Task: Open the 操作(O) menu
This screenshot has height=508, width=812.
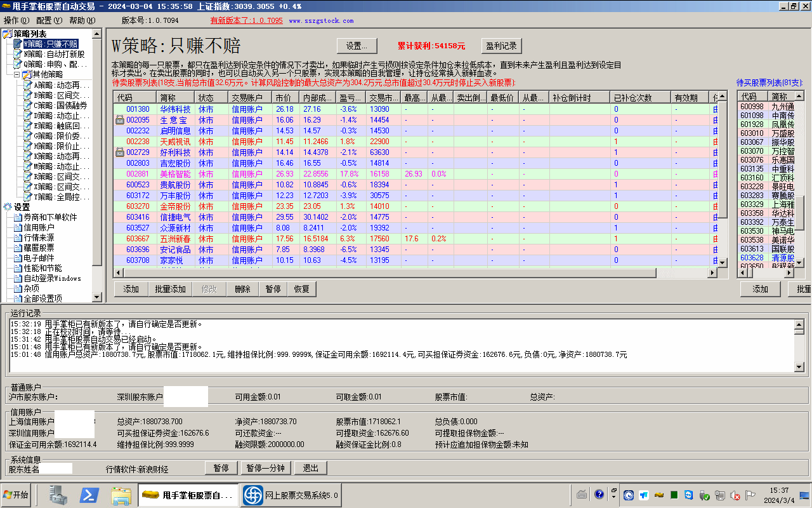Action: [16, 20]
